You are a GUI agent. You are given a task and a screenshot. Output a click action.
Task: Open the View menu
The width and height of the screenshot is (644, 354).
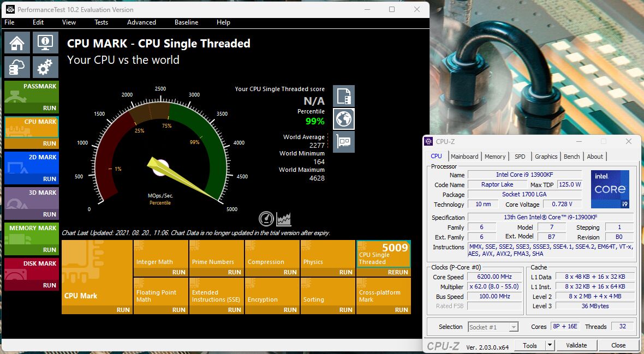pos(69,22)
